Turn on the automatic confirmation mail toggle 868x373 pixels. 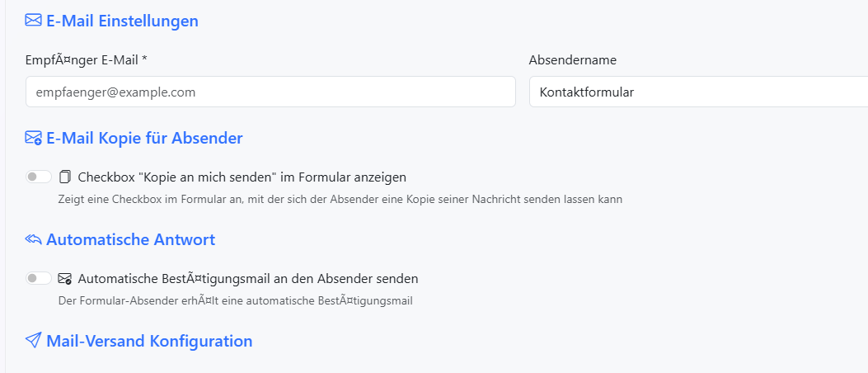point(39,279)
